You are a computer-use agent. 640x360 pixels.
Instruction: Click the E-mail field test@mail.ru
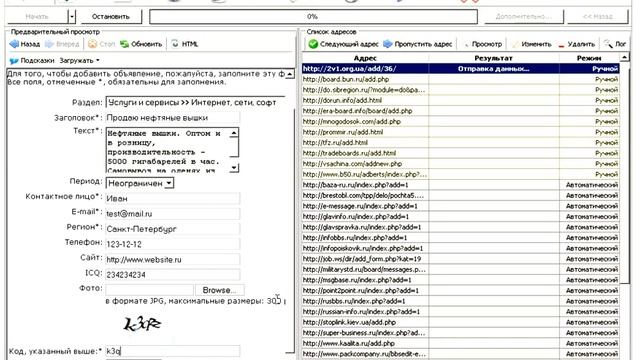coord(173,213)
